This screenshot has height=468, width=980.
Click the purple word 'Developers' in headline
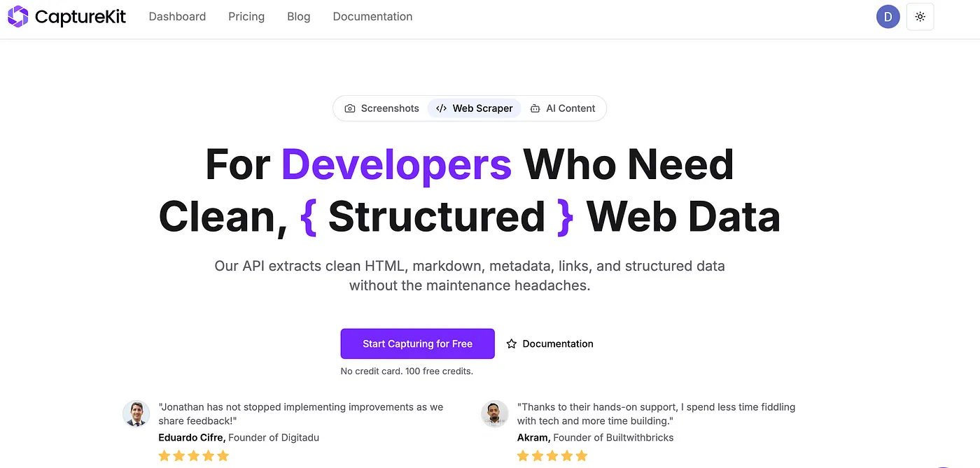tap(396, 164)
